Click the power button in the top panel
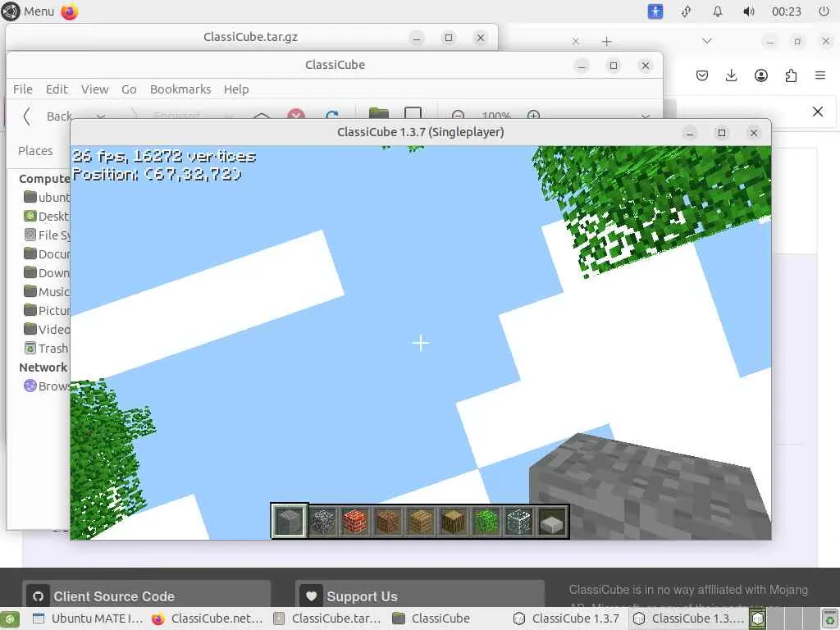 [x=824, y=11]
